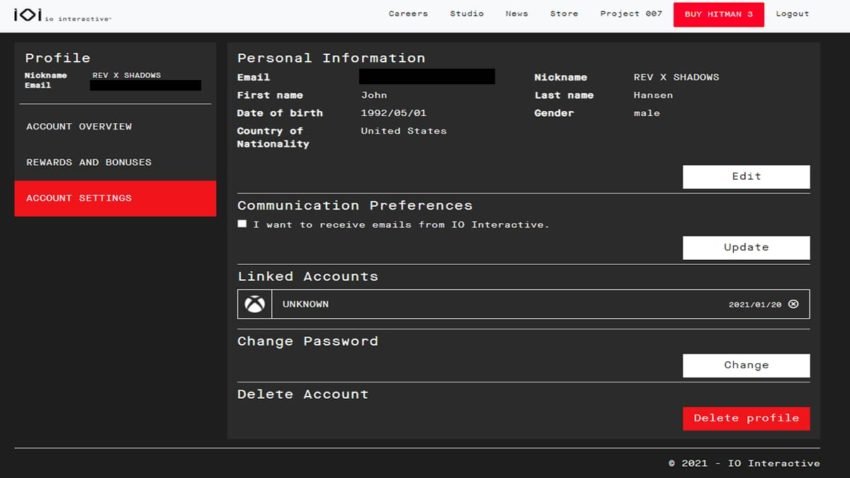Click the nationality value United States

[x=404, y=131]
